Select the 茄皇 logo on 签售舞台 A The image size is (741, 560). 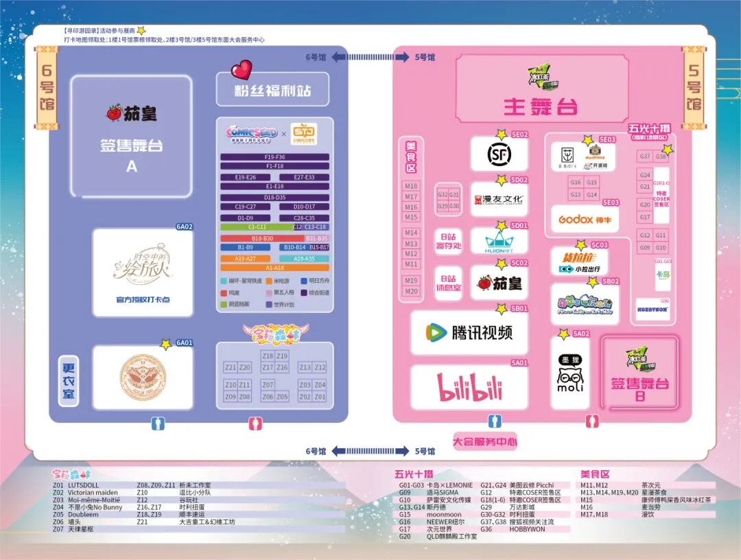(x=131, y=113)
